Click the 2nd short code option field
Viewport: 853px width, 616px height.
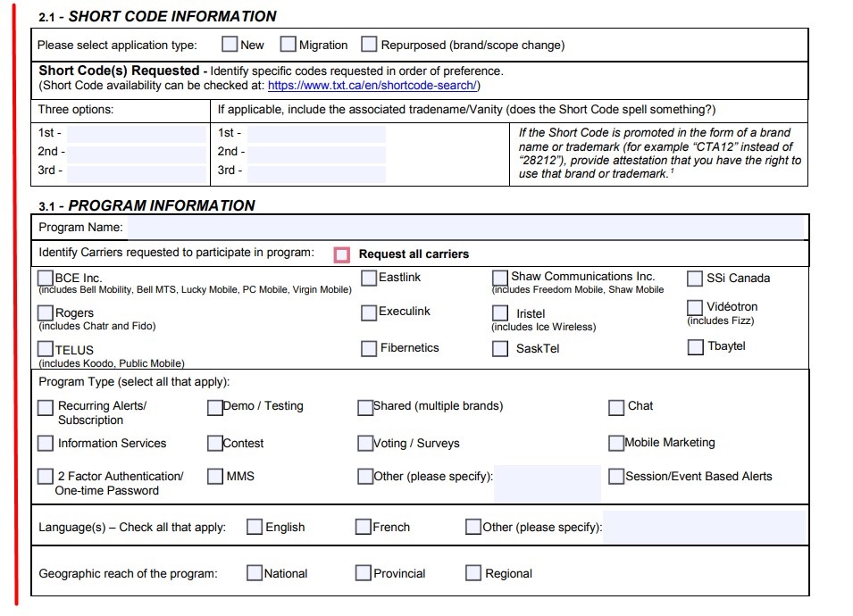(x=137, y=154)
